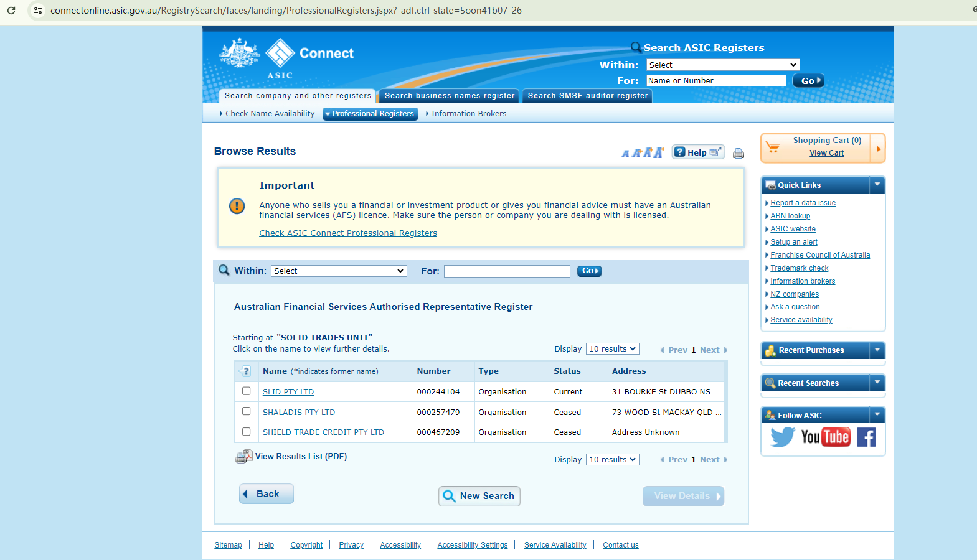The height and width of the screenshot is (560, 977).
Task: Open the Sitemap footer link
Action: click(x=228, y=545)
